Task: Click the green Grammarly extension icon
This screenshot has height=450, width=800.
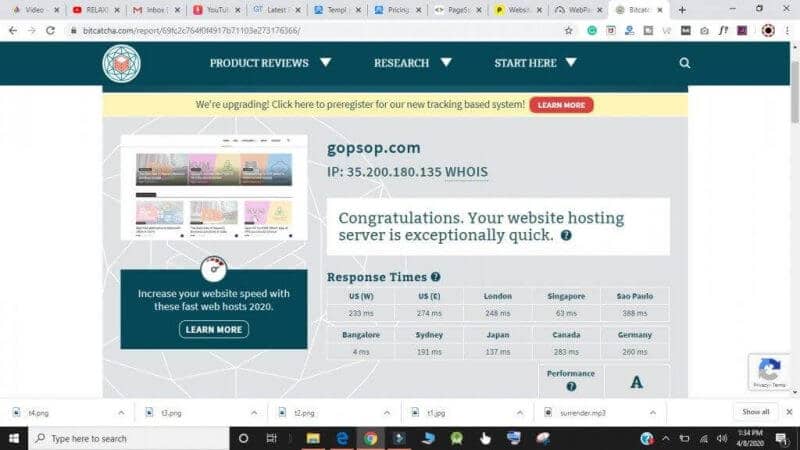Action: (x=592, y=31)
